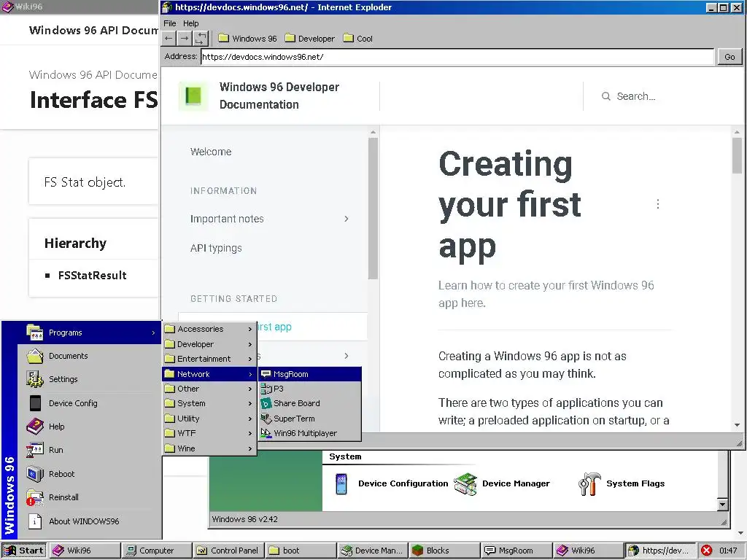Switch to MsgRoom in the taskbar

point(516,551)
